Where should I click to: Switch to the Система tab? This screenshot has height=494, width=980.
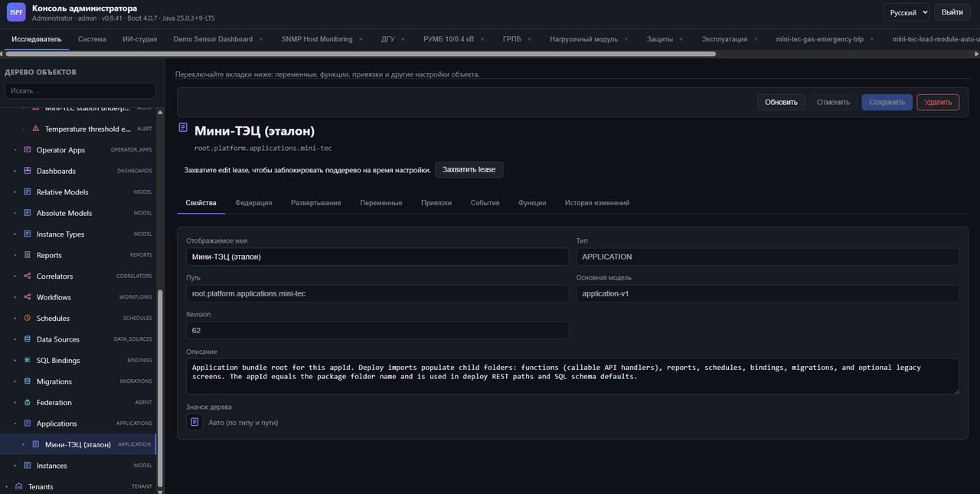point(92,39)
